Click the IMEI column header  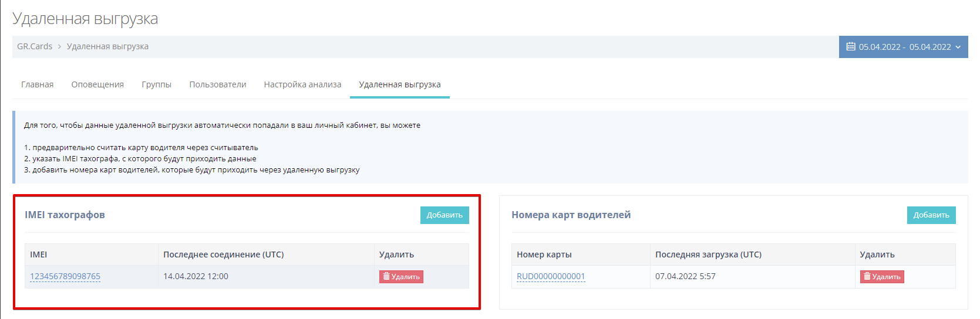[39, 254]
